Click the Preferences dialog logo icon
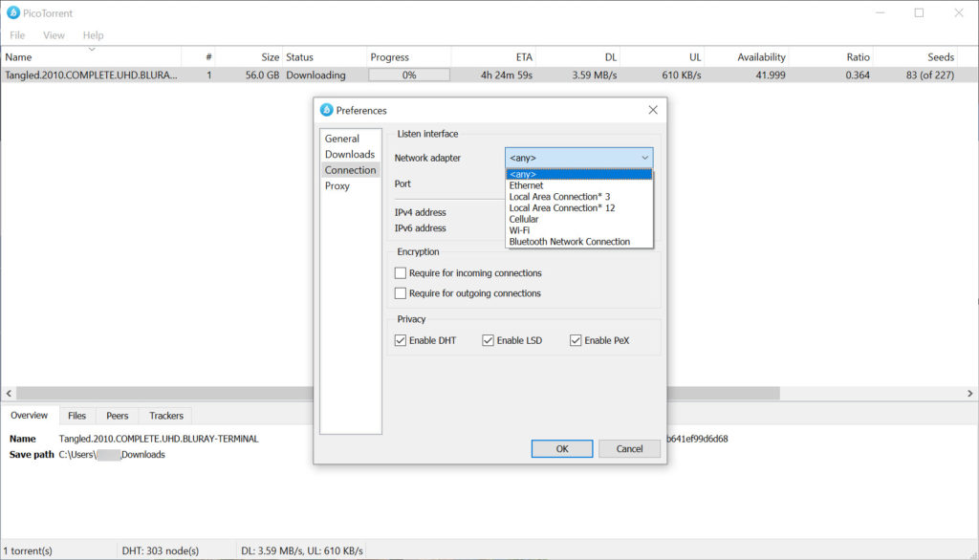The image size is (979, 560). click(327, 110)
